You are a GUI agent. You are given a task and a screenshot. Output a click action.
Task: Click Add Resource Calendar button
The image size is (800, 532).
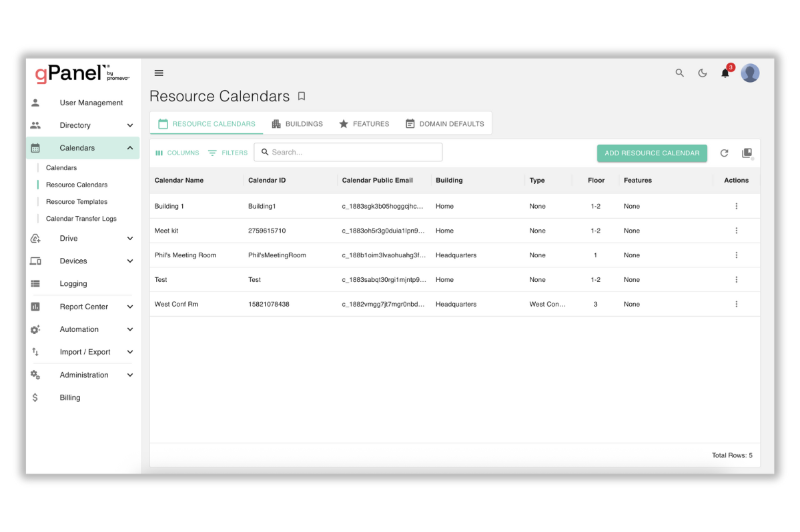pos(652,153)
